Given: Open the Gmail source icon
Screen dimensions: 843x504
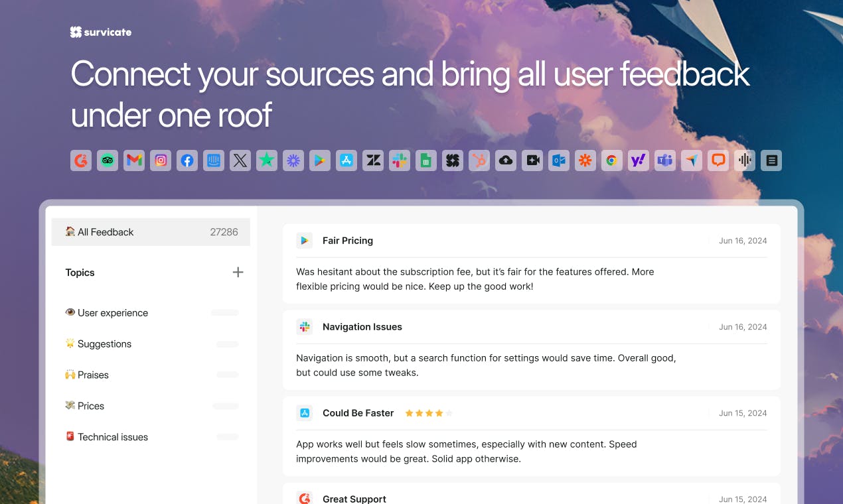Looking at the screenshot, I should [x=134, y=160].
